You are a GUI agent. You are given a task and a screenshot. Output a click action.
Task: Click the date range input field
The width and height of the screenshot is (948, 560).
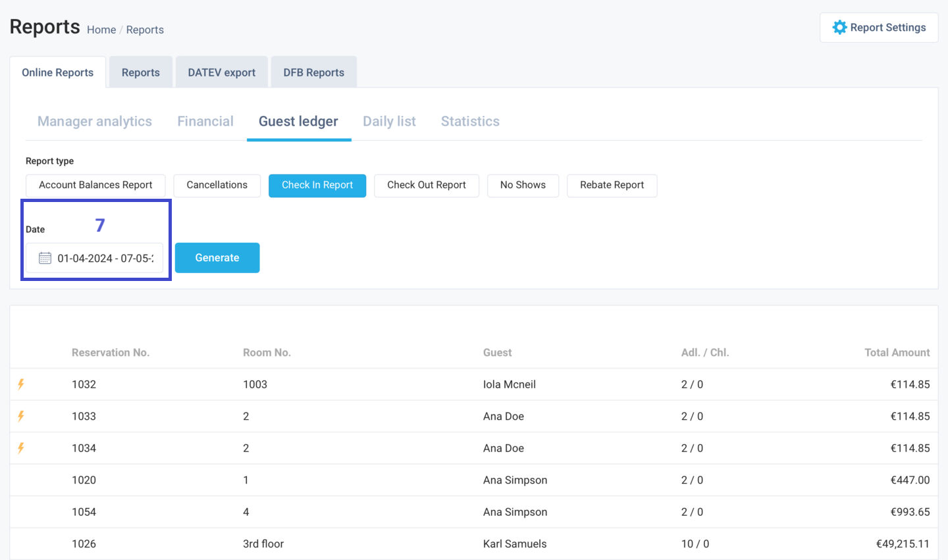point(102,258)
